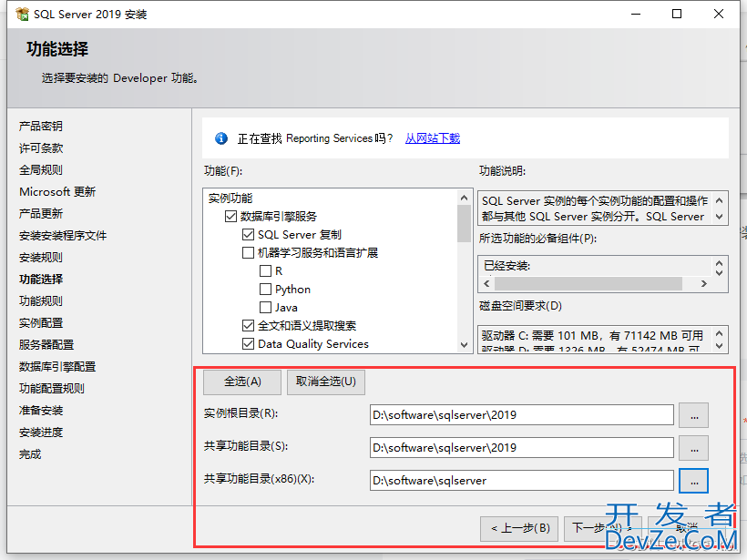Click the 实例根目录 path input field

[x=522, y=414]
